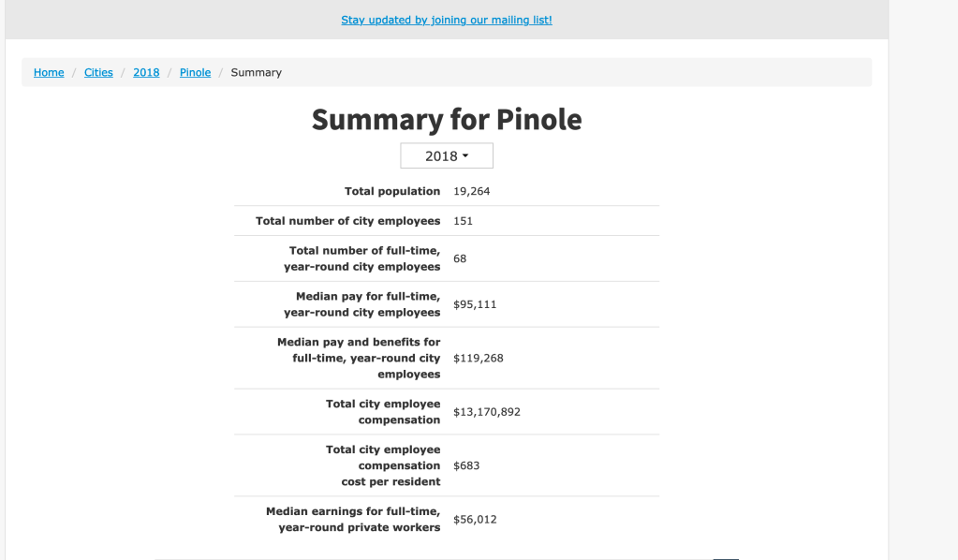Select the $119,268 pay and benefits value
Viewport: 958px width, 560px height.
478,358
